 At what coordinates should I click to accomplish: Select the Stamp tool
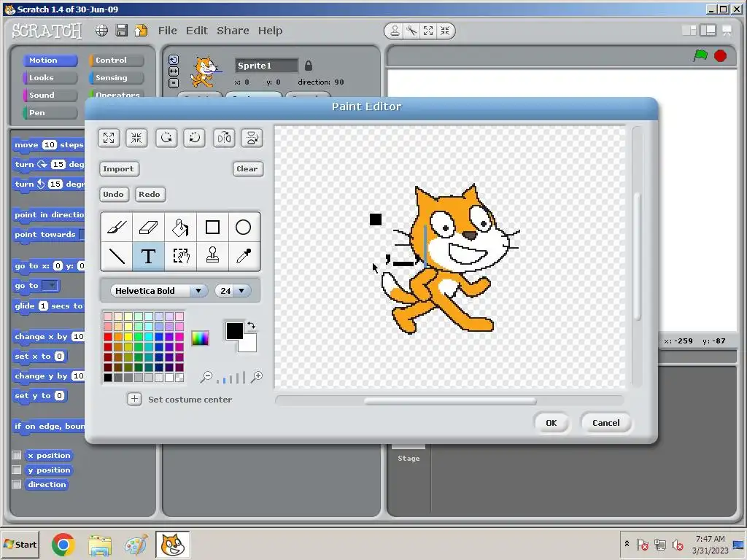pyautogui.click(x=212, y=256)
